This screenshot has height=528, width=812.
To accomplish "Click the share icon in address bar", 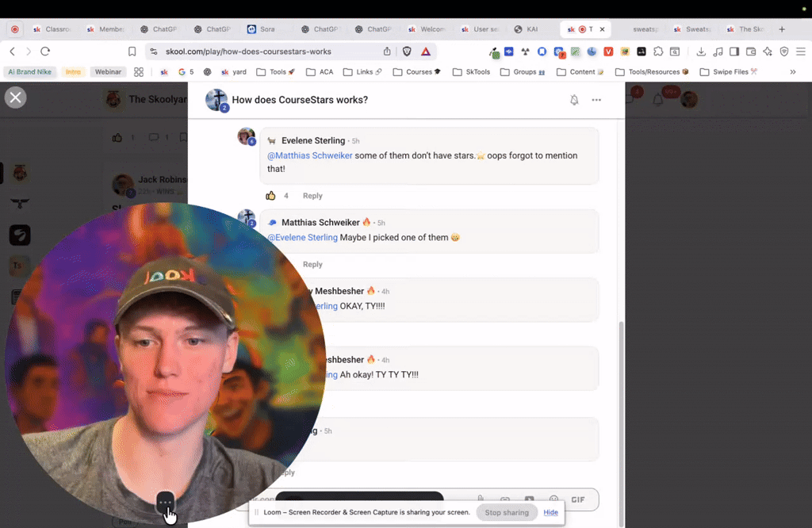I will (x=387, y=52).
